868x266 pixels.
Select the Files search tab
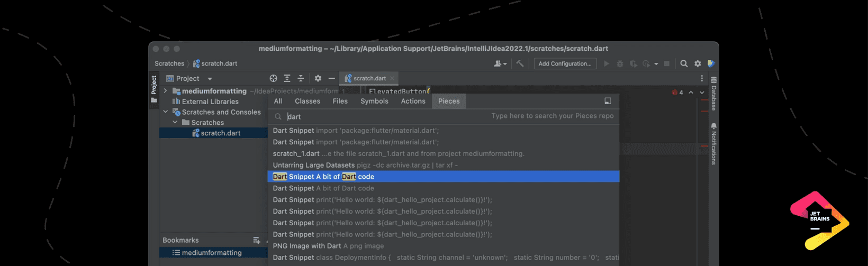click(340, 101)
